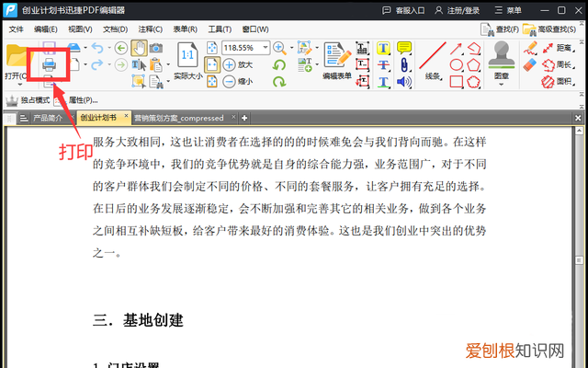Image resolution: width=588 pixels, height=368 pixels.
Task: Add a yellow sticky note comment
Action: pos(404,48)
